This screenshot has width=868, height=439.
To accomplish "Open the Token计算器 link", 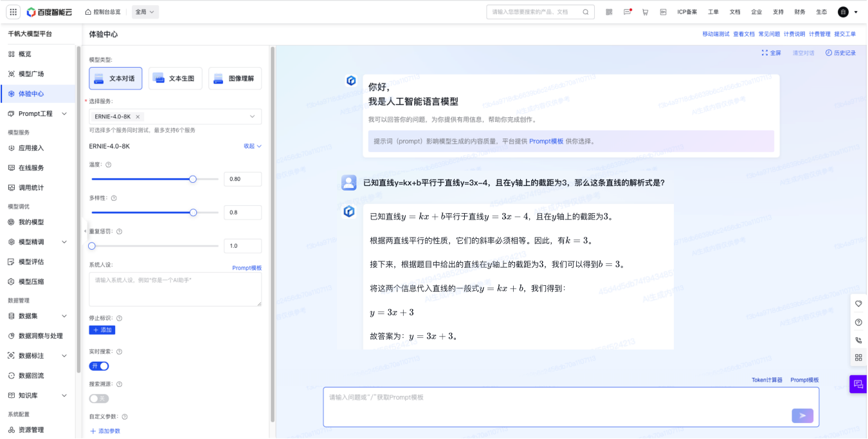I will tap(767, 380).
